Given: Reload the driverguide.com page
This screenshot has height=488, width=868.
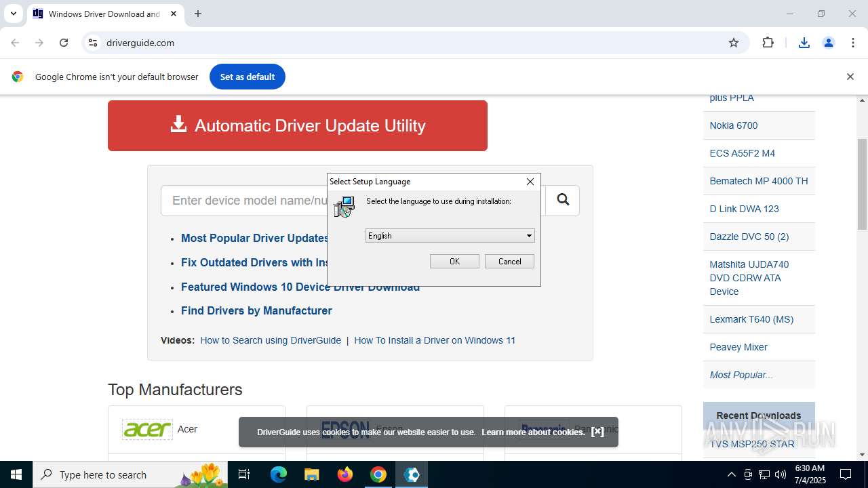Looking at the screenshot, I should pos(64,43).
